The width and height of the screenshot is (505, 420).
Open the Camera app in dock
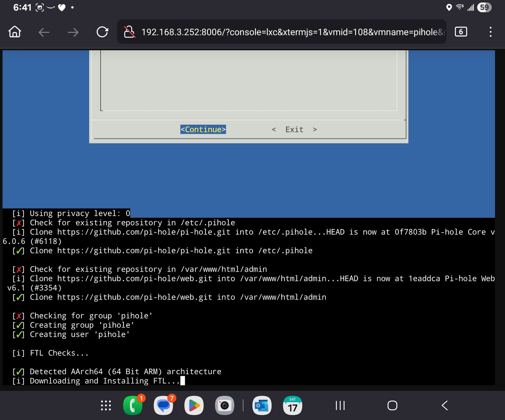click(224, 405)
